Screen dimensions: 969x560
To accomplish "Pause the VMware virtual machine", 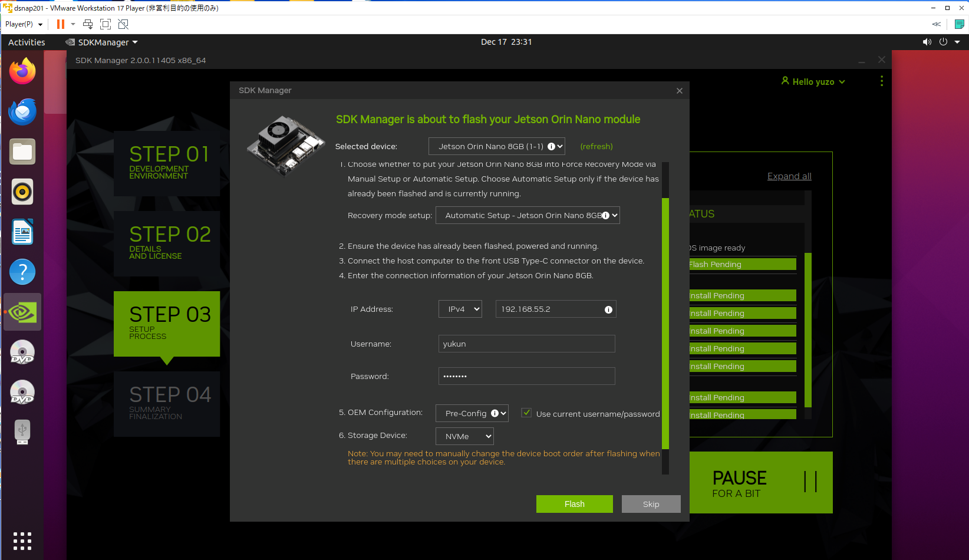I will [x=61, y=24].
